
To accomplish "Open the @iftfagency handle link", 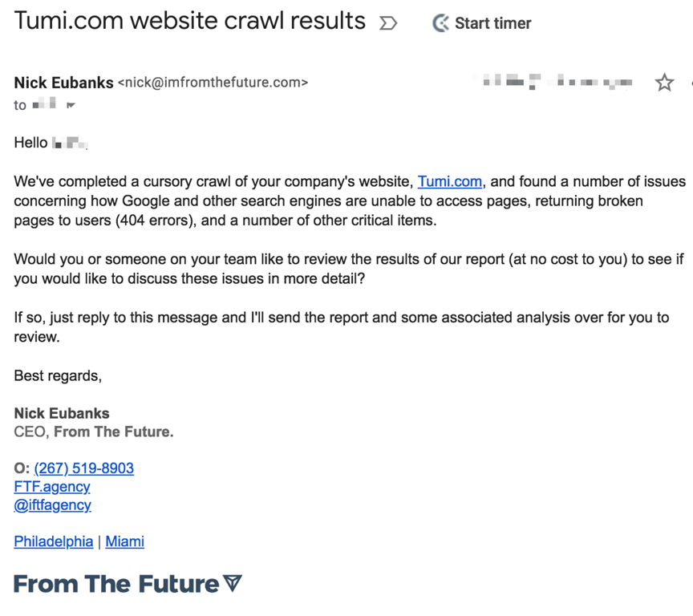I will [52, 505].
